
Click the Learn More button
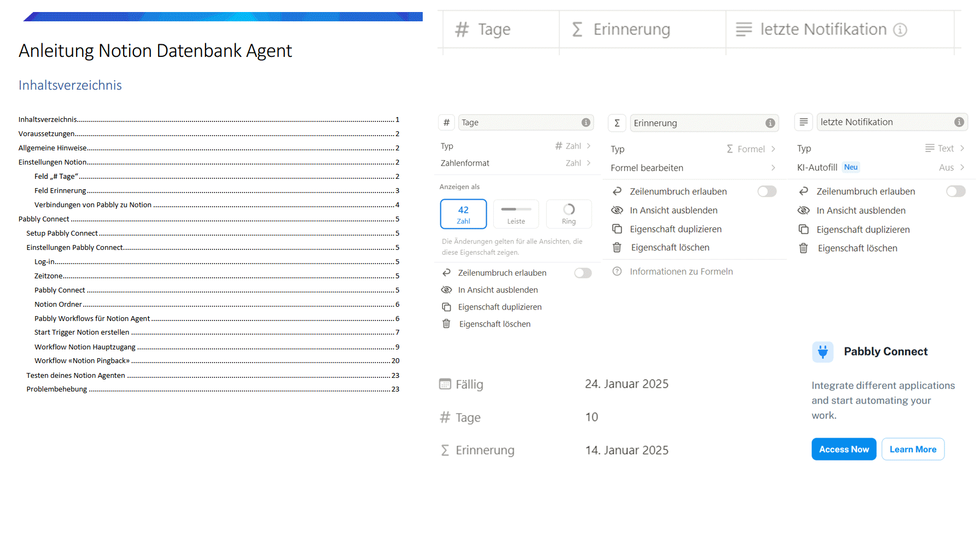(x=913, y=449)
